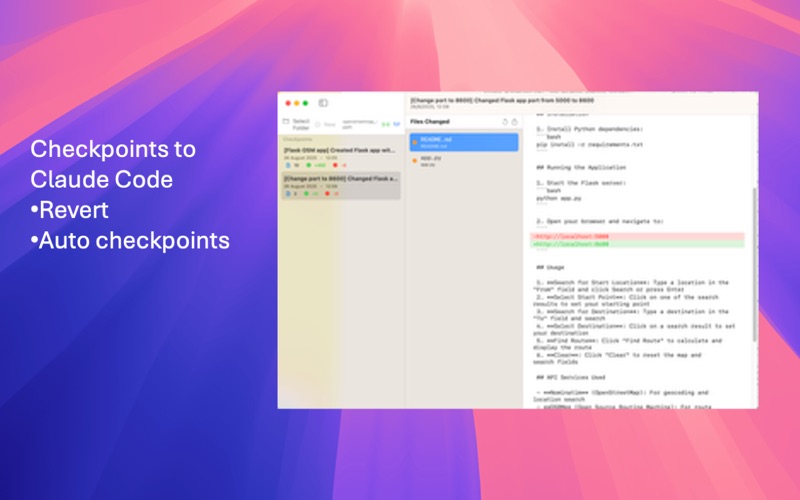Click the file count icon on Change port checkpoint
The height and width of the screenshot is (500, 800).
click(x=288, y=194)
